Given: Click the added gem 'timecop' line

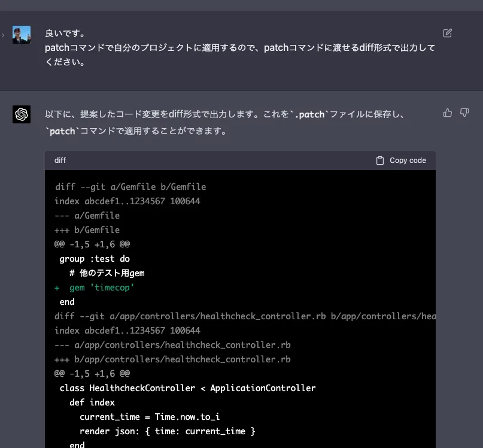Looking at the screenshot, I should [x=95, y=287].
